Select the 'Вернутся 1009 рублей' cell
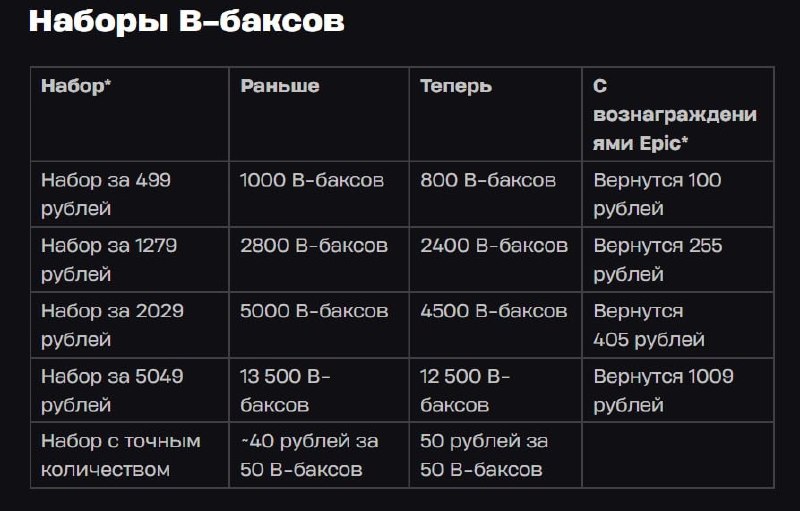 pos(663,390)
